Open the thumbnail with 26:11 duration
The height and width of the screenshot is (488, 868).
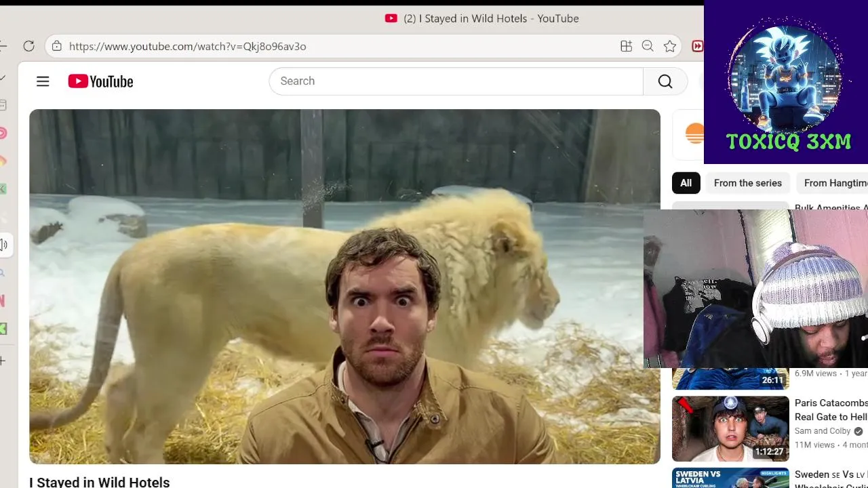[x=730, y=379]
